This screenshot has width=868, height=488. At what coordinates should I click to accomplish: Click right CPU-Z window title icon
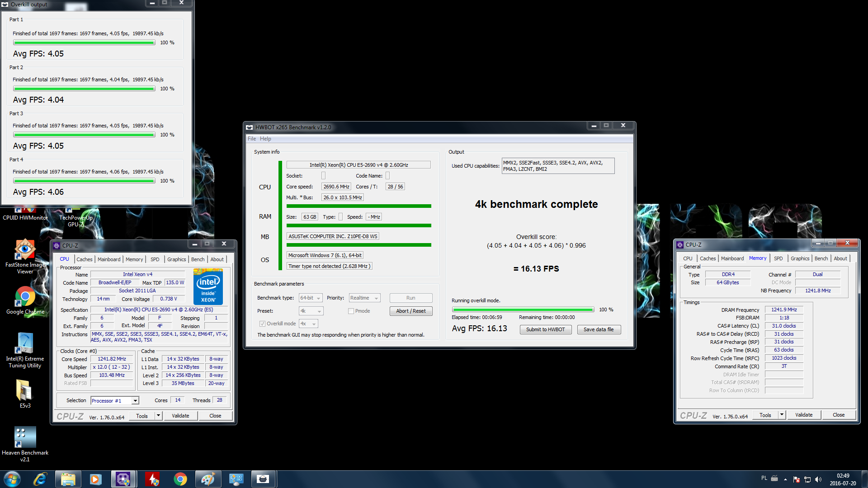tap(679, 244)
